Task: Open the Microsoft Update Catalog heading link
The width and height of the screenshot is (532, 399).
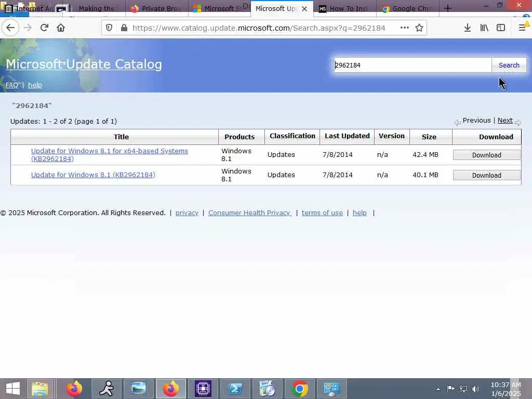Action: [84, 64]
